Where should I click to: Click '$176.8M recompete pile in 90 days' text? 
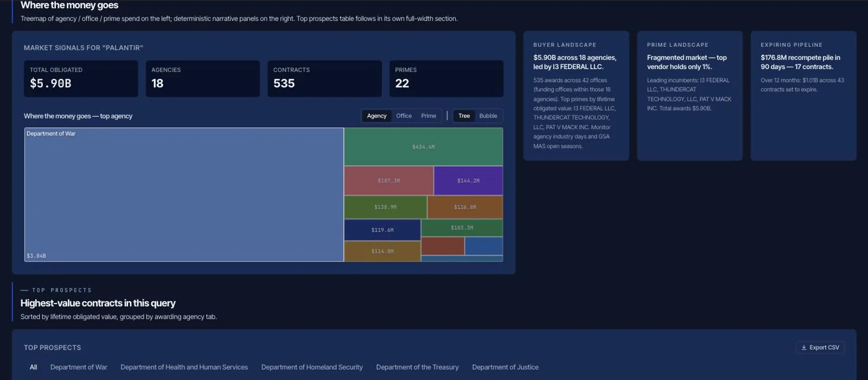(x=800, y=62)
